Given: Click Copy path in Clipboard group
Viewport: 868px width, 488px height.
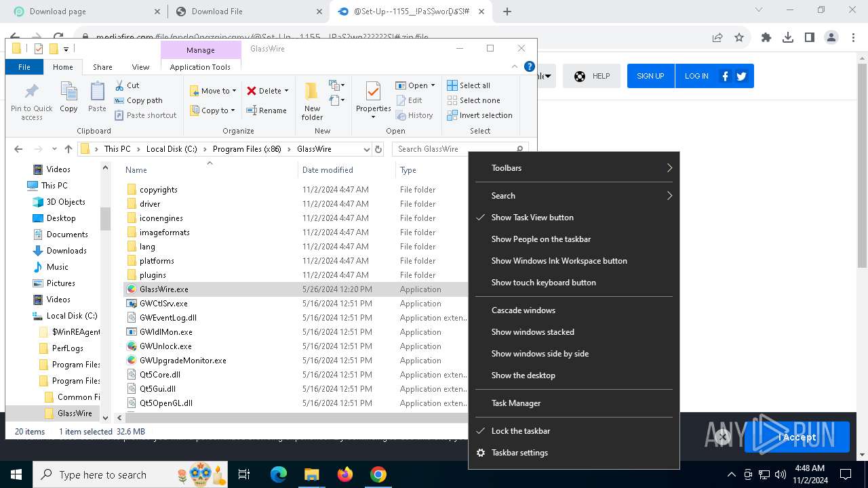Looking at the screenshot, I should click(138, 100).
